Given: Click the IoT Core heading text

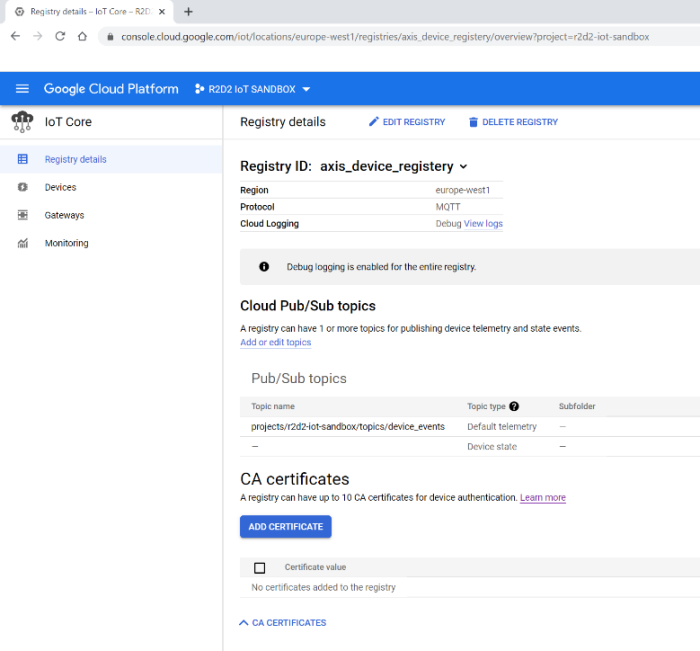Looking at the screenshot, I should pos(68,122).
